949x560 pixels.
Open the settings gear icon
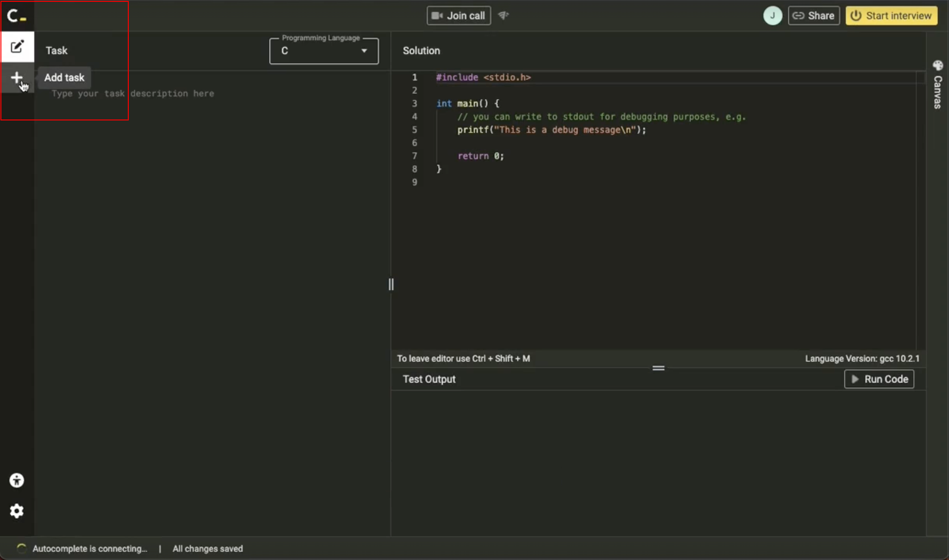coord(17,511)
